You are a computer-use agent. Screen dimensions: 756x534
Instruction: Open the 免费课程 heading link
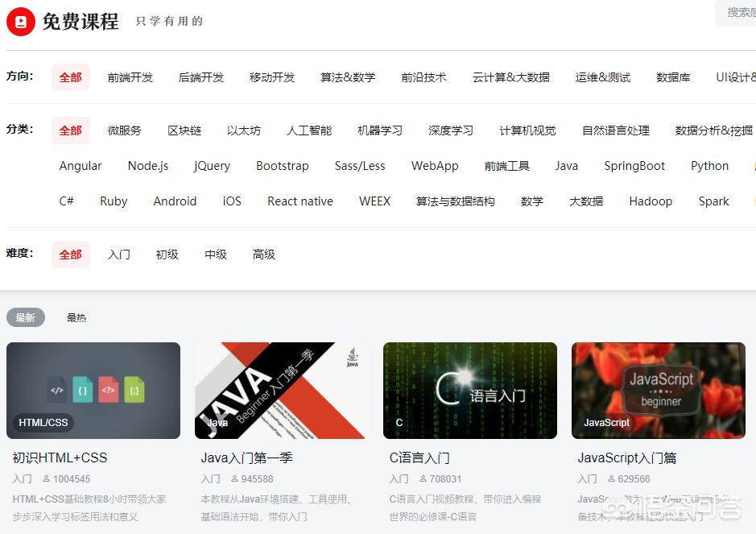(x=80, y=22)
